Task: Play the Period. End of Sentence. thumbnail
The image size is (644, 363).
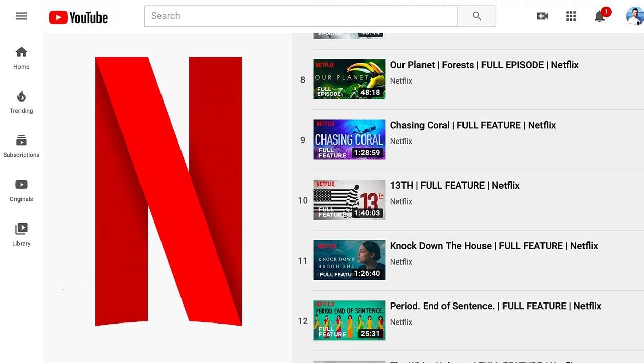Action: 349,320
